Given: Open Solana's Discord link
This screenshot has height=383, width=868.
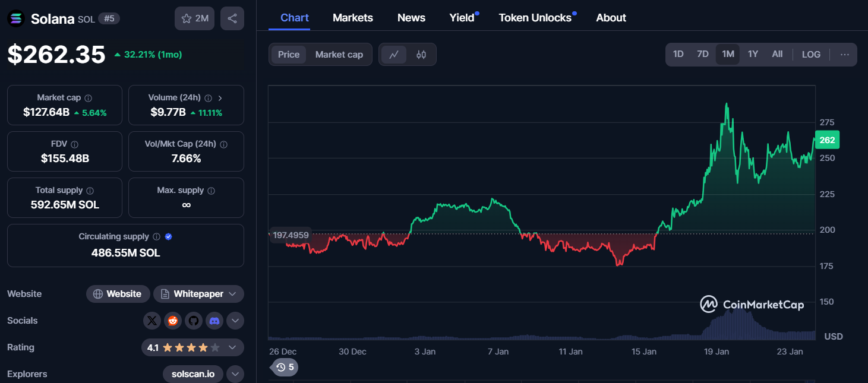Looking at the screenshot, I should 214,321.
